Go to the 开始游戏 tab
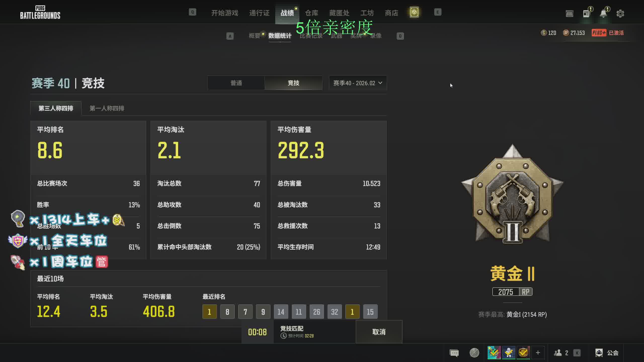Screen dimensions: 644x362 (225, 13)
